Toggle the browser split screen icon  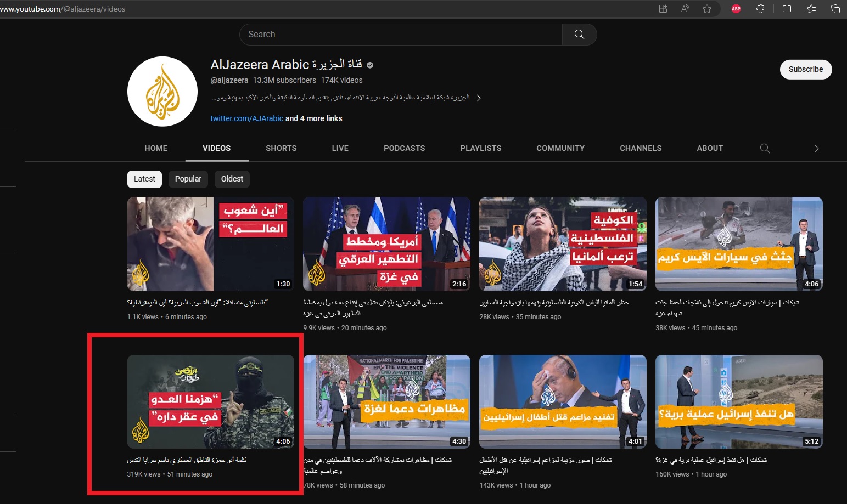[x=787, y=9]
